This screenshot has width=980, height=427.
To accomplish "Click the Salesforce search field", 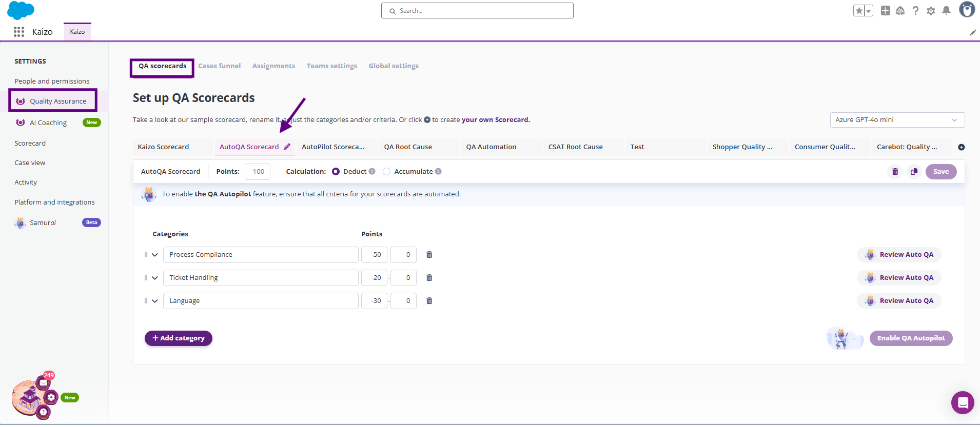I will 477,11.
